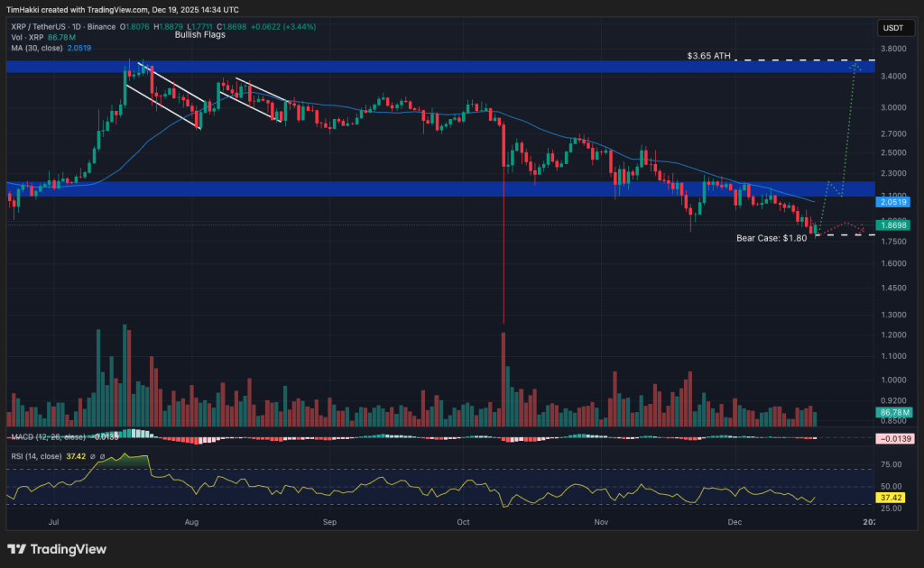The width and height of the screenshot is (924, 568).
Task: Click the green volume badge showing 86.78M
Action: (892, 413)
